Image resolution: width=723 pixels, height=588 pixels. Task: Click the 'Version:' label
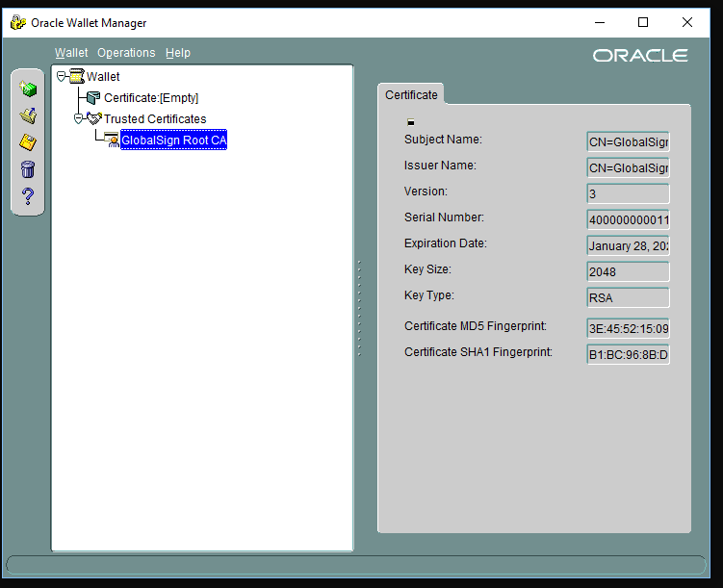426,192
